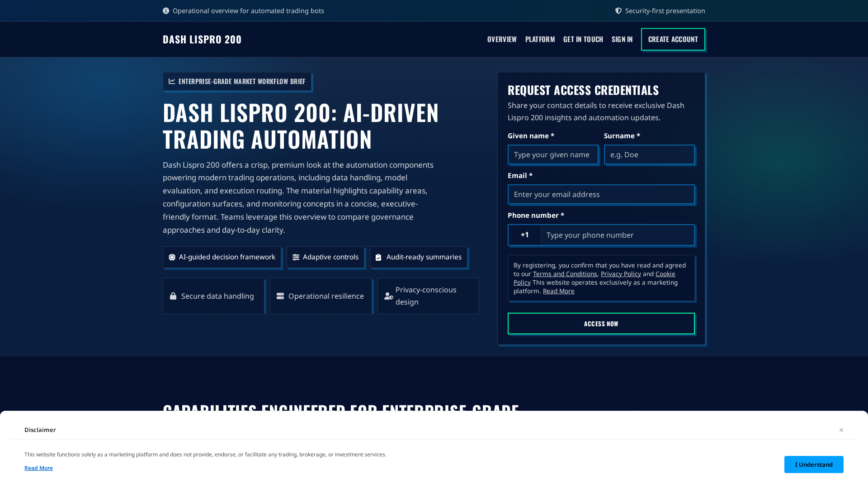Screen dimensions: 868x488
Task: Switch to the PLATFORM section
Action: pyautogui.click(x=540, y=39)
